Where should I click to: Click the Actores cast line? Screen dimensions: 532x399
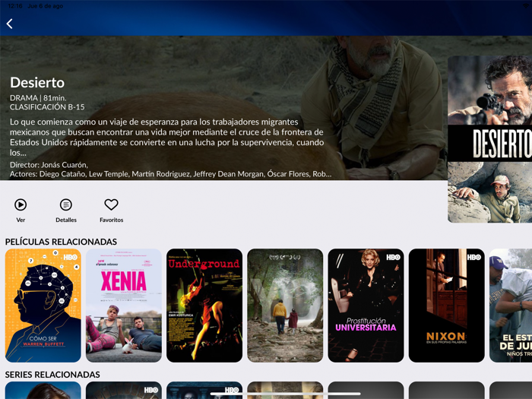click(x=171, y=174)
